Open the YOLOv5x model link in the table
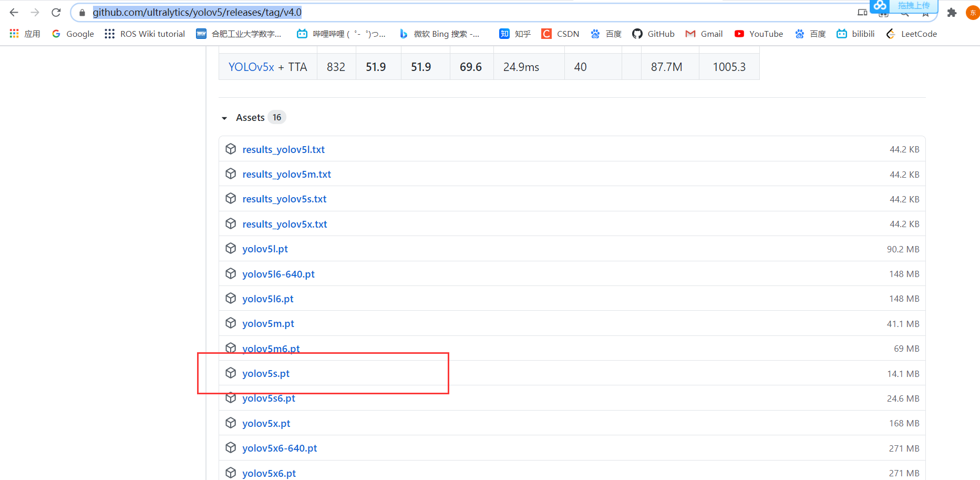The height and width of the screenshot is (480, 980). point(251,67)
